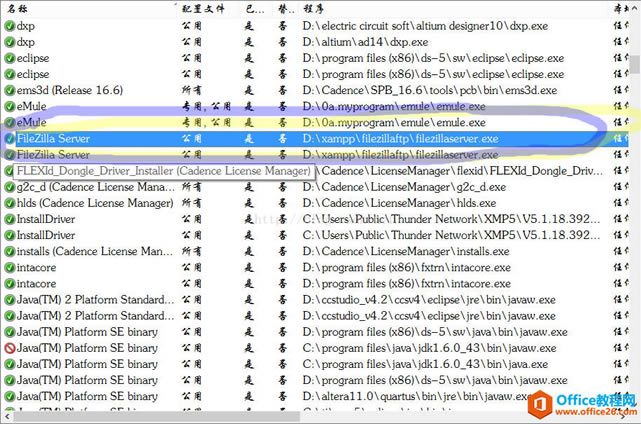This screenshot has width=641, height=424.
Task: Click altera11.0 quartus javaw path
Action: (x=417, y=396)
